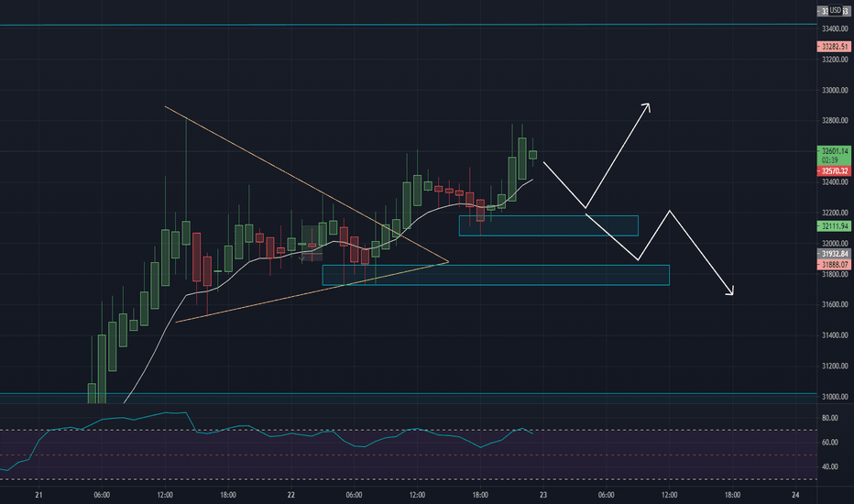Image resolution: width=854 pixels, height=504 pixels.
Task: Click the RSI 40.00 scale label
Action: click(x=829, y=467)
